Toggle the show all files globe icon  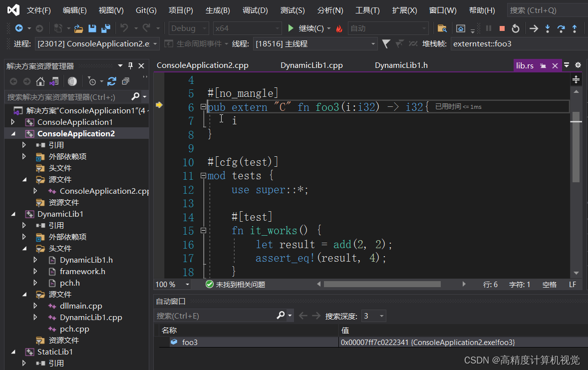click(72, 81)
